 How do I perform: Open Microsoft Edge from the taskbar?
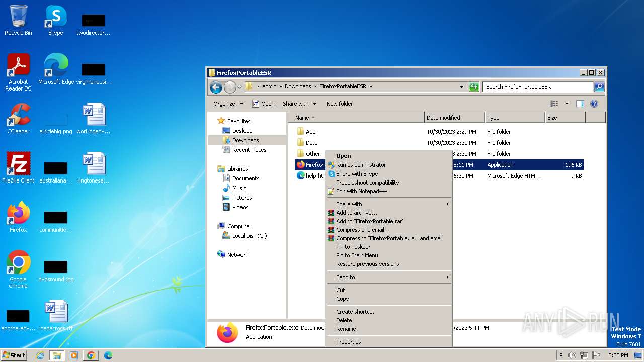click(x=108, y=355)
